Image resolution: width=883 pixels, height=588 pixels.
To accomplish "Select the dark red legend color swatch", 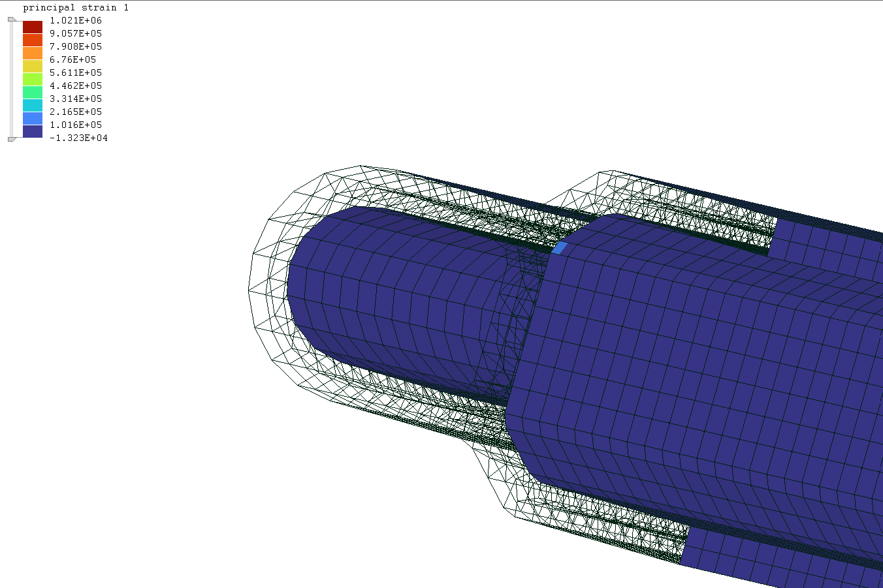I will coord(33,27).
